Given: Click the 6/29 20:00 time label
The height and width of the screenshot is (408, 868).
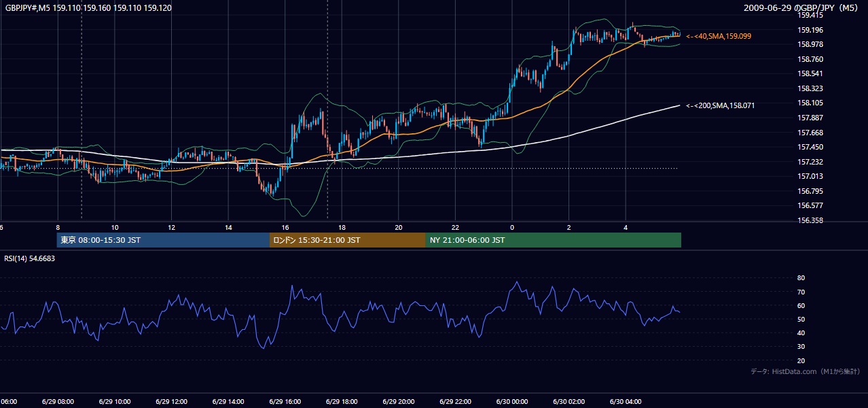Looking at the screenshot, I should pos(398,402).
